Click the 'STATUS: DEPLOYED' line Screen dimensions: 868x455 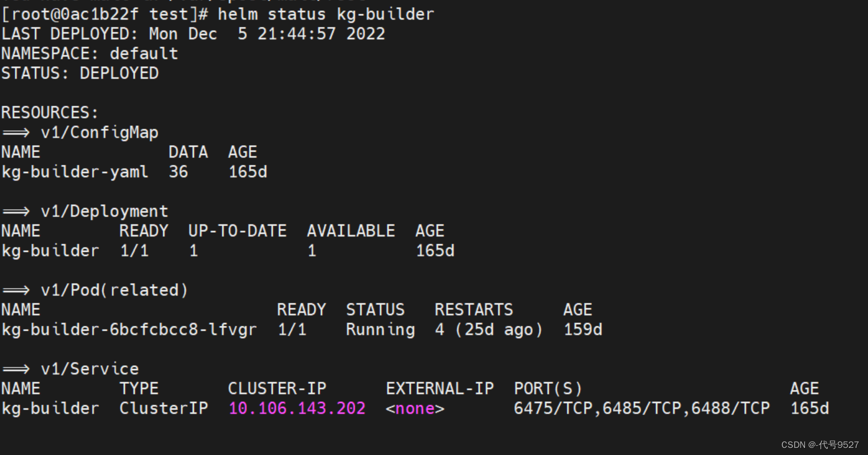click(x=80, y=73)
